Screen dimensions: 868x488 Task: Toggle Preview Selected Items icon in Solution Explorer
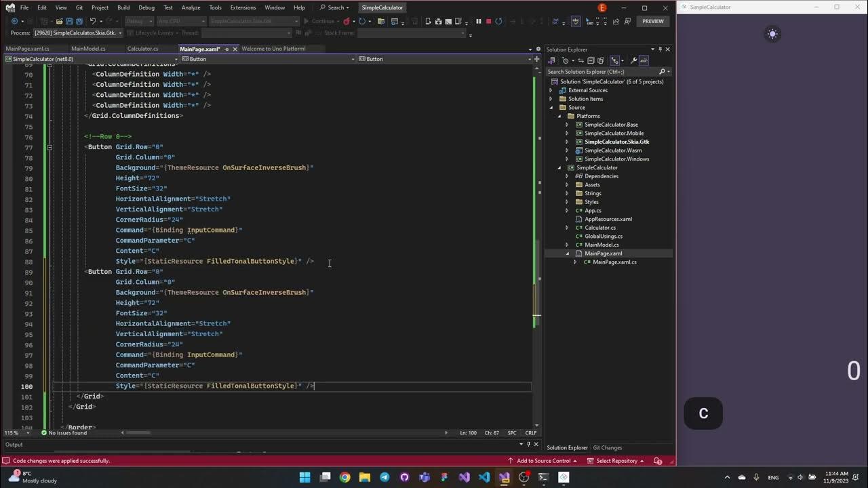(x=644, y=60)
